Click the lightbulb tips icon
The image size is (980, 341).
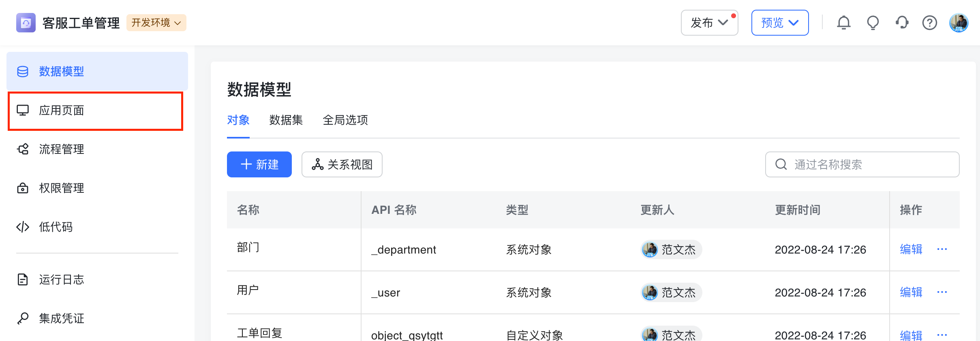(x=873, y=23)
